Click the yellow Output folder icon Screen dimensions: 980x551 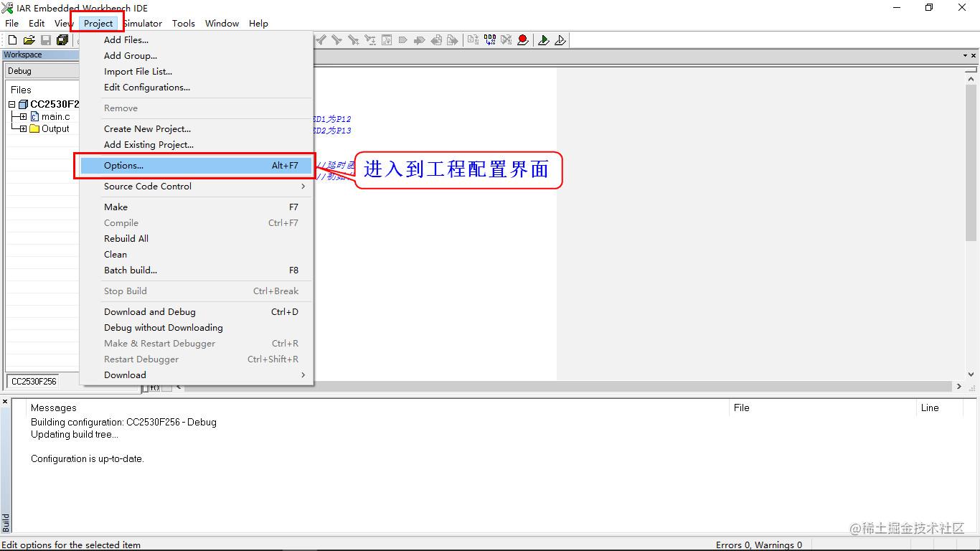click(34, 128)
